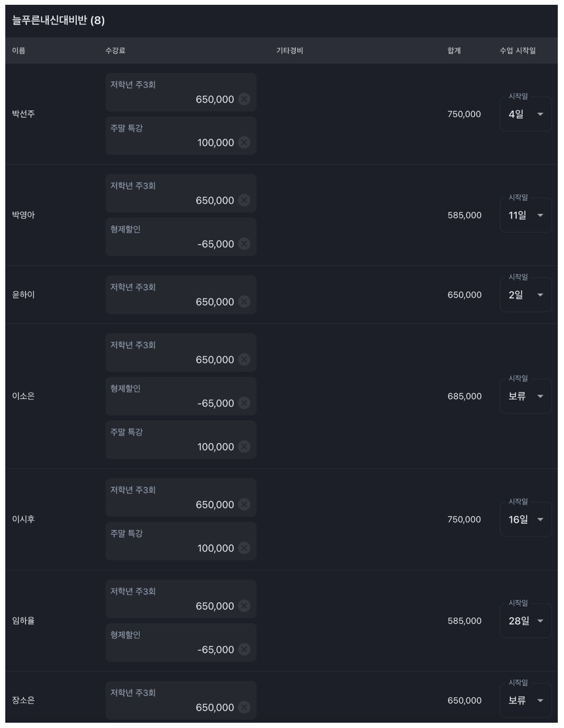Click the 늘푸른내신대비반 (8) class title
This screenshot has height=728, width=564.
coord(58,20)
